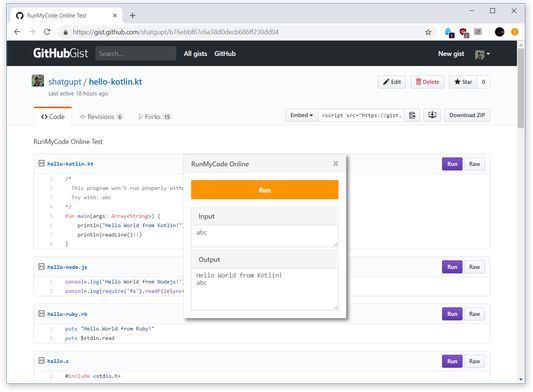View Raw of hello-ruby.rb
The height and width of the screenshot is (392, 533).
tap(474, 314)
